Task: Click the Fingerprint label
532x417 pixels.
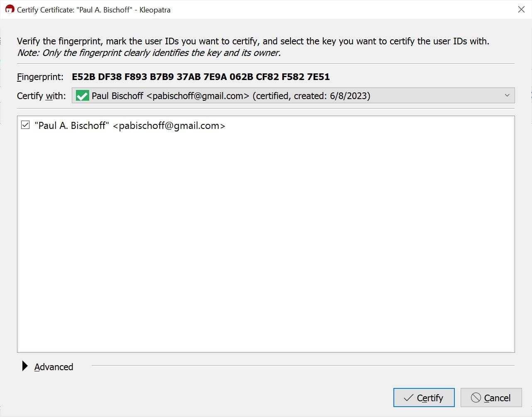Action: [40, 77]
